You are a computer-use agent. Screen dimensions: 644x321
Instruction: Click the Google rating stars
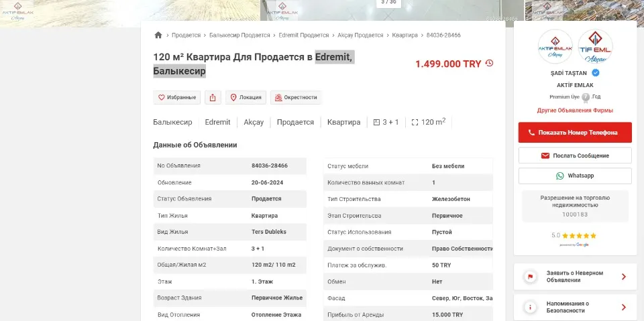(579, 236)
